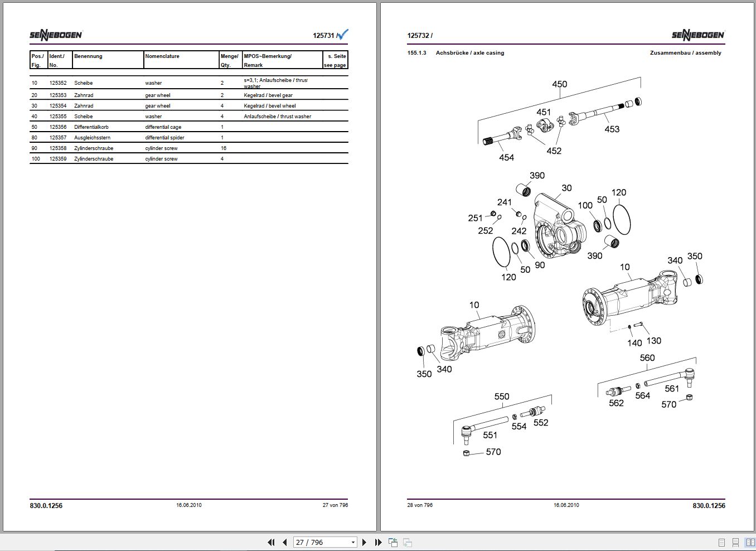
Task: Open the page number dropdown arrow
Action: (353, 542)
